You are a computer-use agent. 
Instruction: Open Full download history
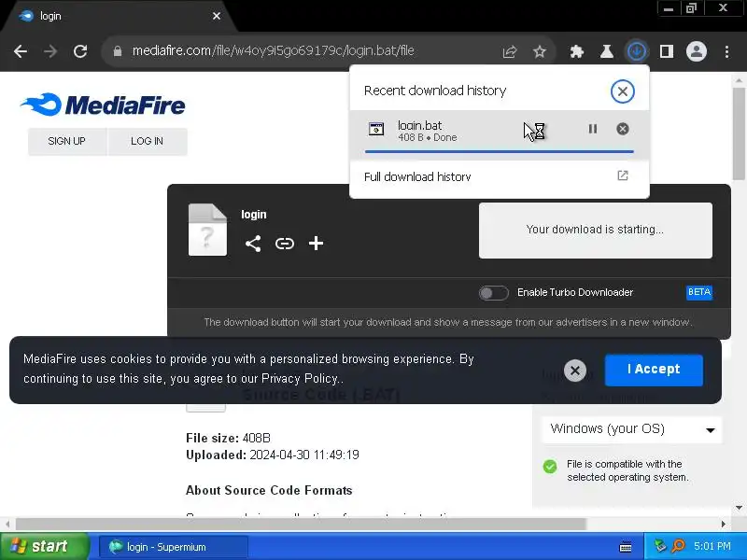pyautogui.click(x=499, y=176)
